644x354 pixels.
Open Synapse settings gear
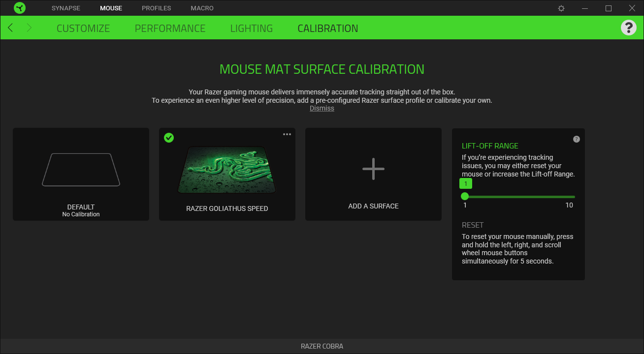561,8
